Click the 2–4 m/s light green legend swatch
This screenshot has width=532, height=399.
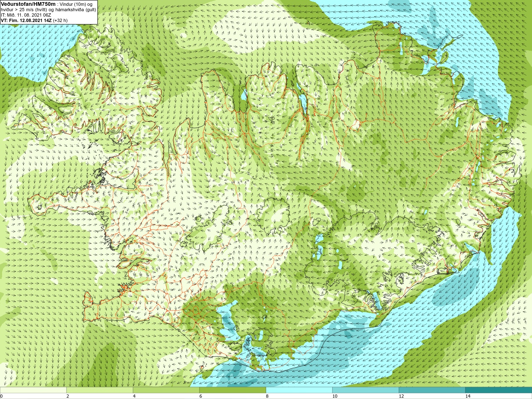point(100,390)
